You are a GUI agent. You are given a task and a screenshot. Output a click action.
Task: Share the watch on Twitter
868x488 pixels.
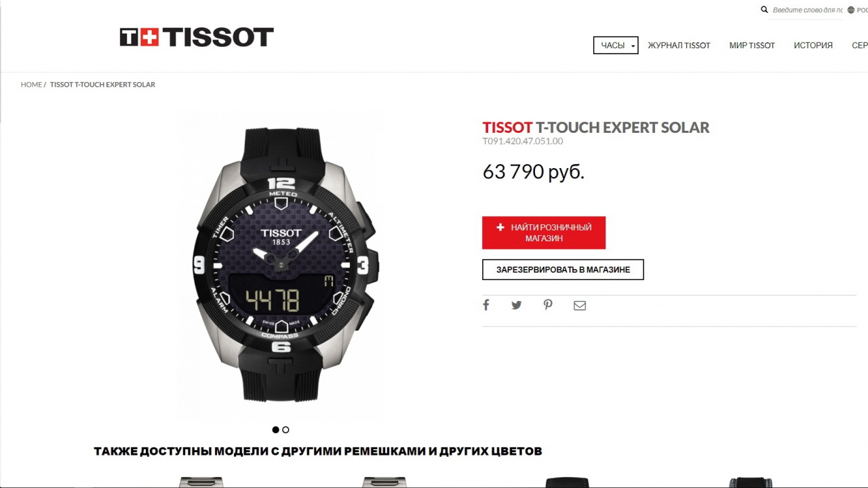(517, 305)
